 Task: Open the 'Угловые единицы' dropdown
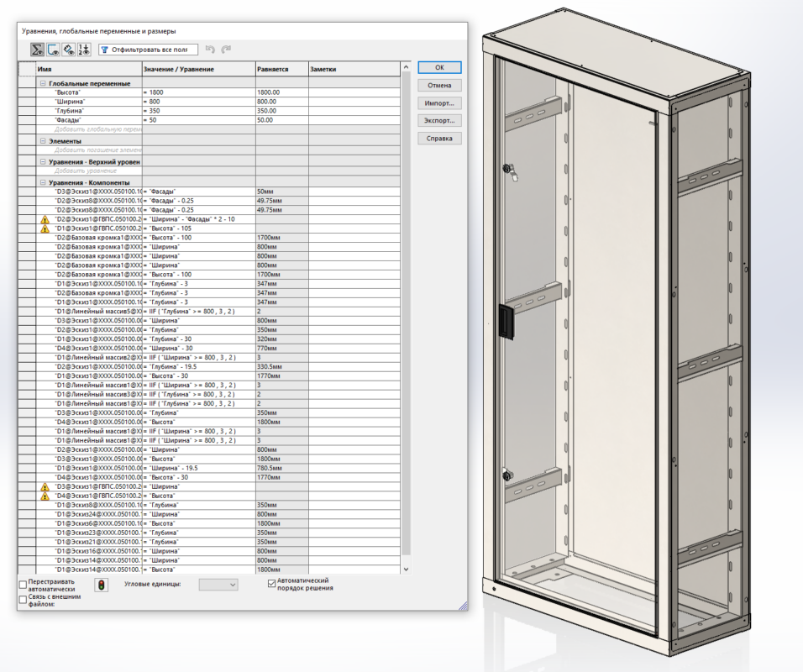[x=218, y=585]
